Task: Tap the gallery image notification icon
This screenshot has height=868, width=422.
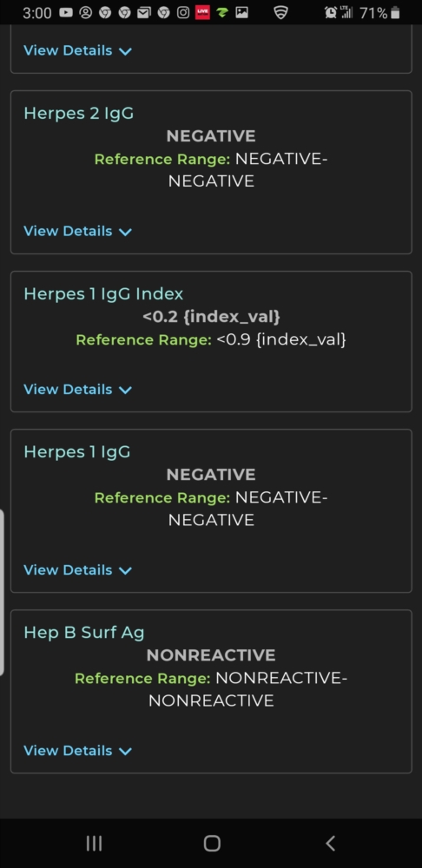Action: point(241,13)
